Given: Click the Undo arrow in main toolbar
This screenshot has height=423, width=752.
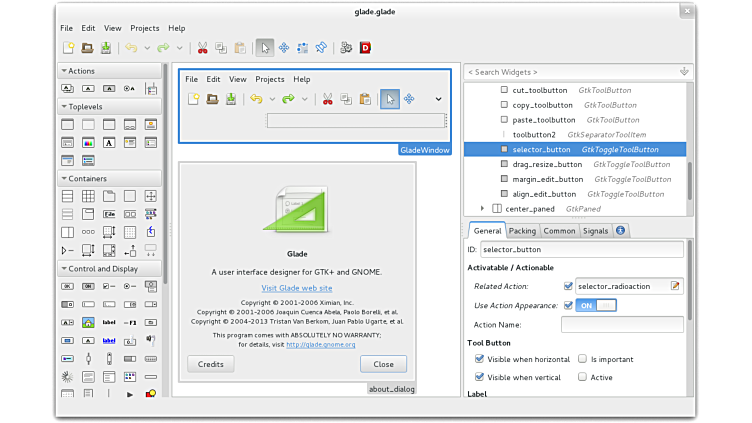Looking at the screenshot, I should pyautogui.click(x=131, y=47).
